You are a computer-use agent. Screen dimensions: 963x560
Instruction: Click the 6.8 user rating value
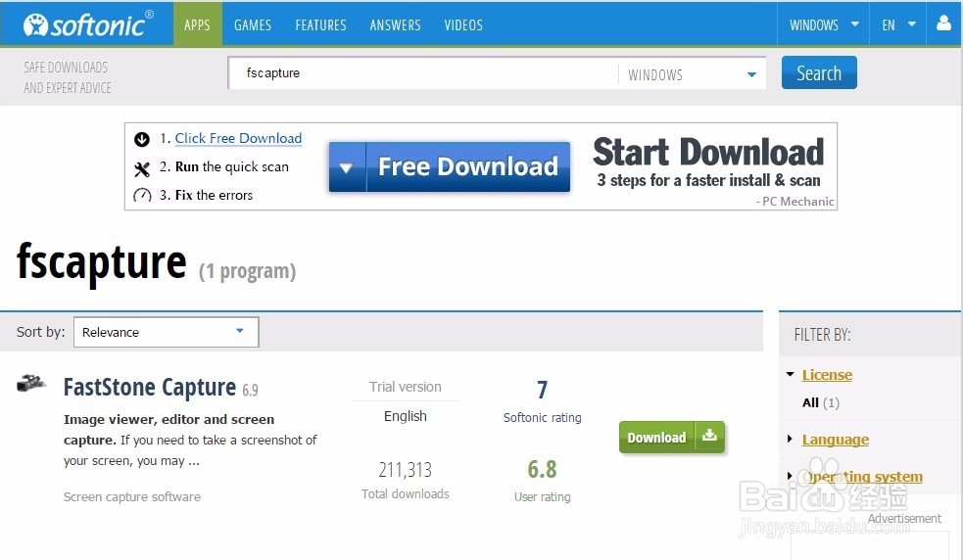[x=542, y=469]
